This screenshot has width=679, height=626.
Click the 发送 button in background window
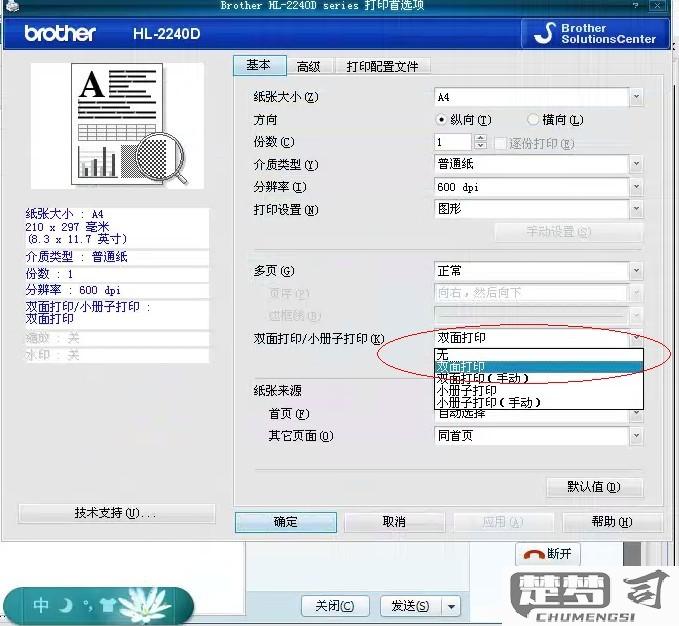click(411, 606)
